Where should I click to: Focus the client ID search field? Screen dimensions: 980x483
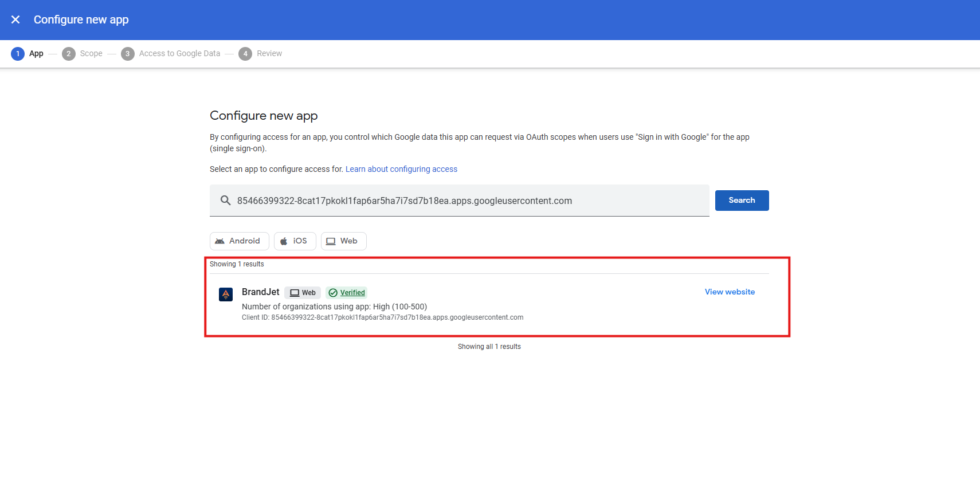click(x=459, y=201)
